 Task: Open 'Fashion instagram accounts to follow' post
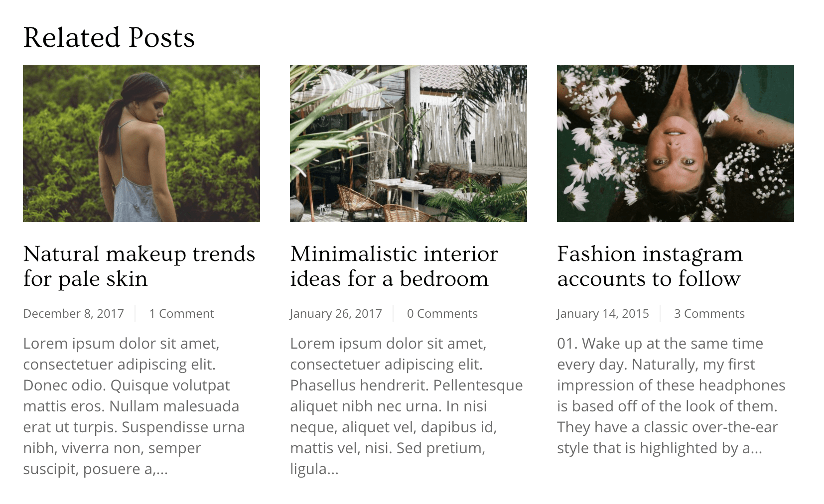click(650, 266)
